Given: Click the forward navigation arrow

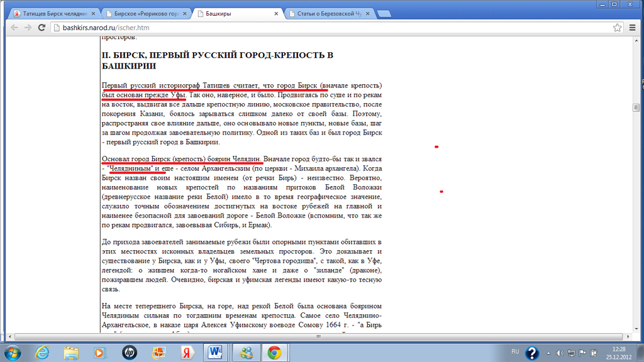Looking at the screenshot, I should pos(28,28).
